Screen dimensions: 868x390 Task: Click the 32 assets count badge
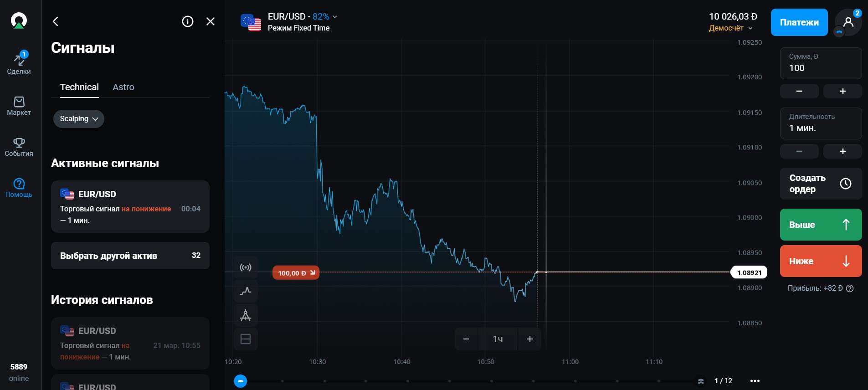(196, 256)
